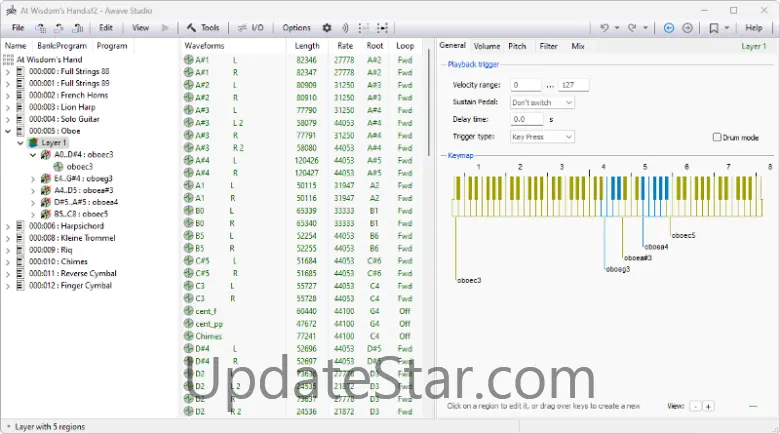Screen dimensions: 780x434
Task: Select the Layer 1 tree item
Action: 53,143
